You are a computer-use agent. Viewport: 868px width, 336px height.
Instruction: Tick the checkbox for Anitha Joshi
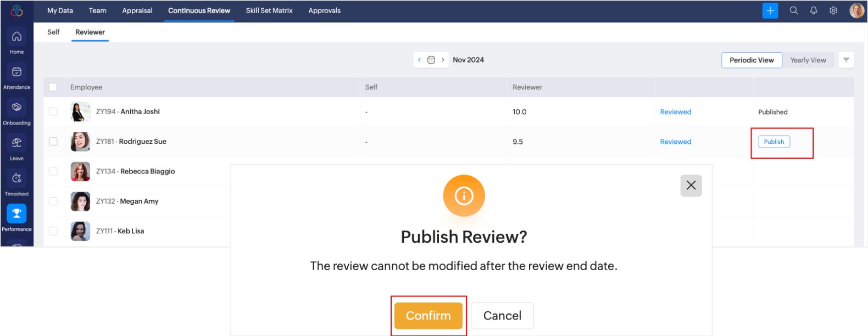point(53,111)
